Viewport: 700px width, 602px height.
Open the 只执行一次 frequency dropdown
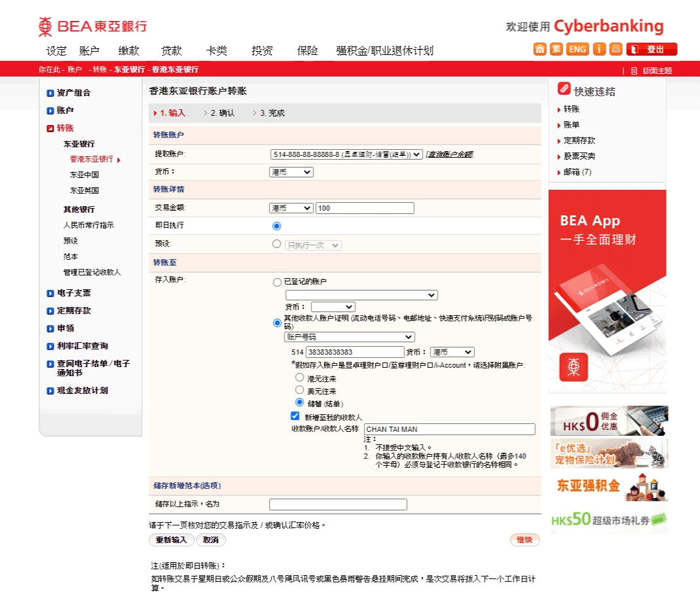coord(313,245)
